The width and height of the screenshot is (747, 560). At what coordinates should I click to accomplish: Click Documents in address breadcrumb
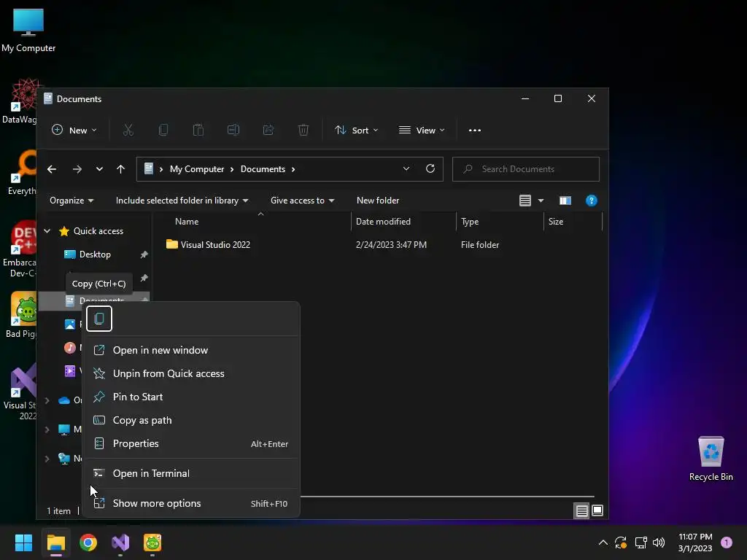point(263,169)
